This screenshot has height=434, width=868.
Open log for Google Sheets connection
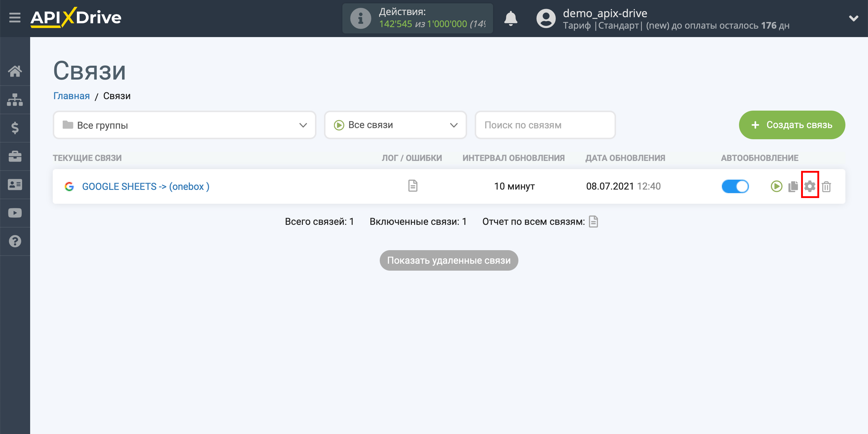[x=413, y=186]
